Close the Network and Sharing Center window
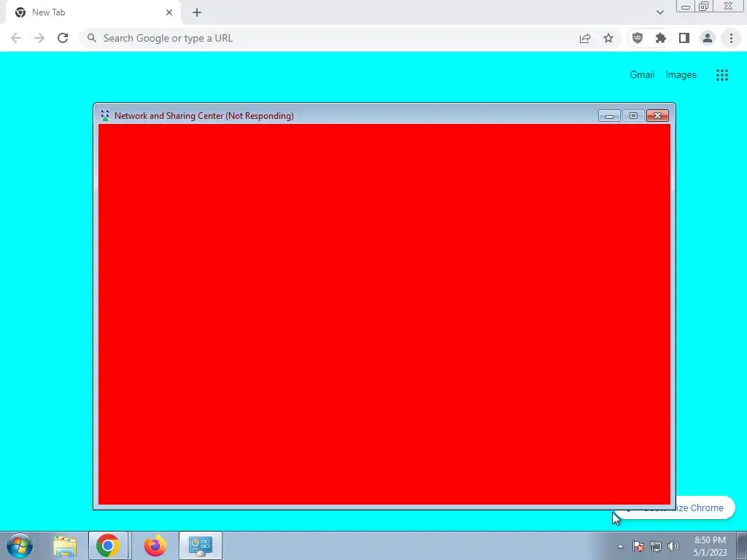 [x=657, y=116]
